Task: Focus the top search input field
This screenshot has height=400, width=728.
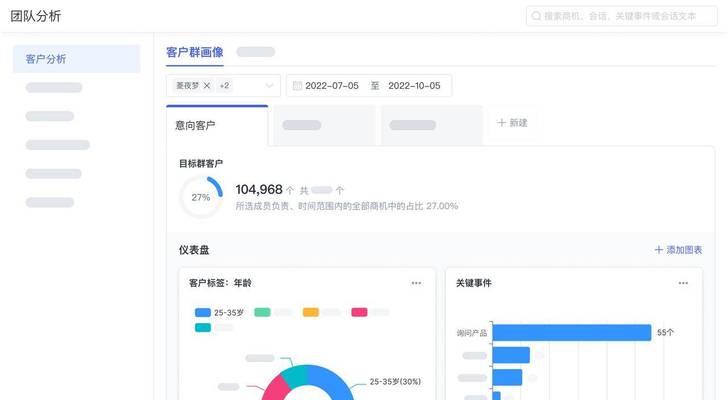Action: tap(622, 16)
